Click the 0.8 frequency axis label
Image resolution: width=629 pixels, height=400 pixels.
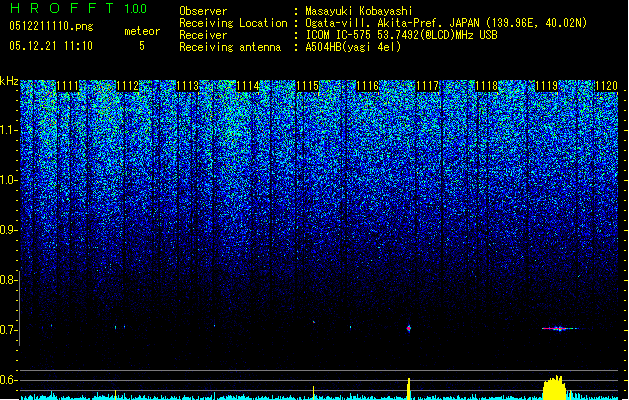point(7,280)
